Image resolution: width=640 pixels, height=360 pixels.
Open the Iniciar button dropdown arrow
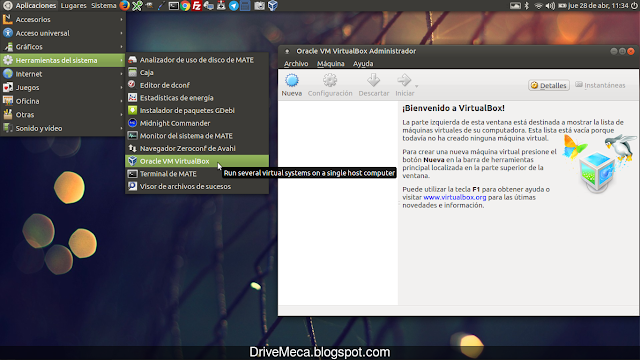pyautogui.click(x=416, y=86)
